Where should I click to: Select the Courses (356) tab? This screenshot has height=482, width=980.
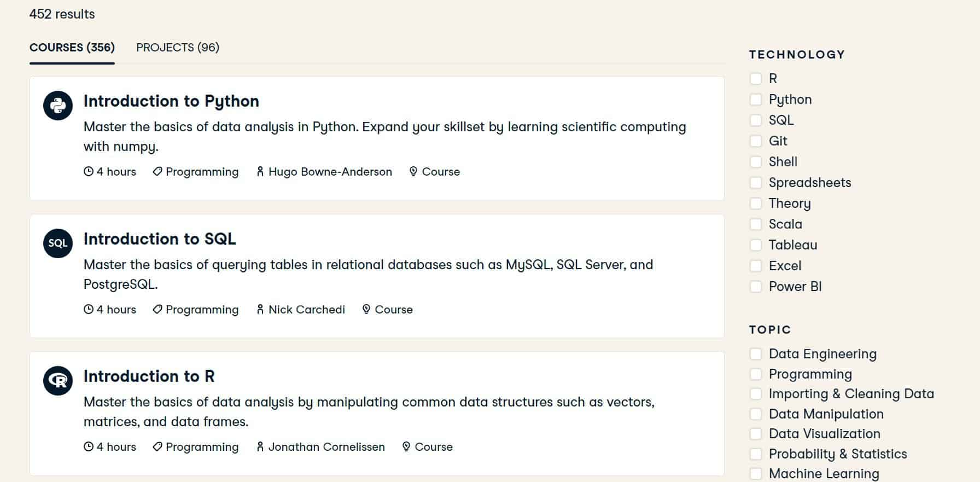[72, 48]
